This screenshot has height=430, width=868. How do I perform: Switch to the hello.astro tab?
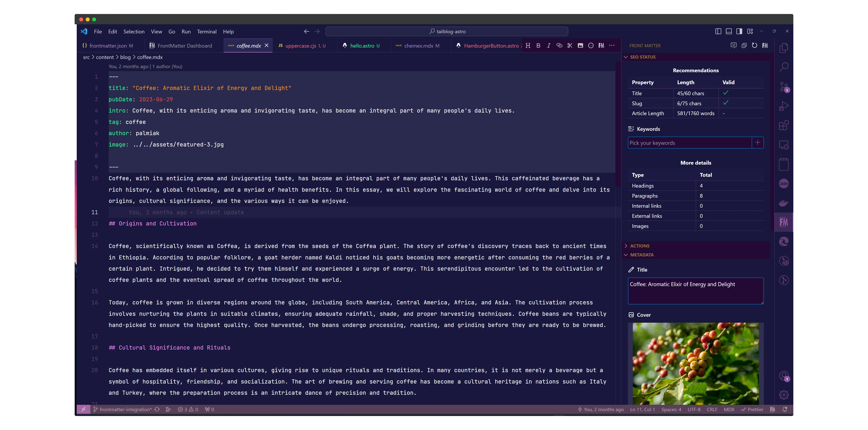(x=362, y=46)
